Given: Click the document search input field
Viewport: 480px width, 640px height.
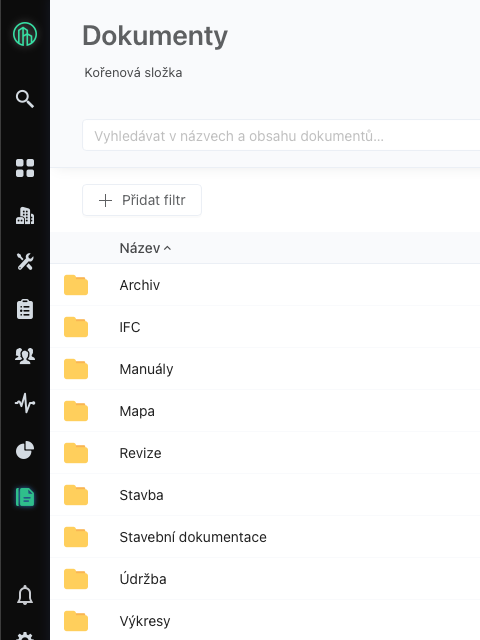Looking at the screenshot, I should (281, 135).
